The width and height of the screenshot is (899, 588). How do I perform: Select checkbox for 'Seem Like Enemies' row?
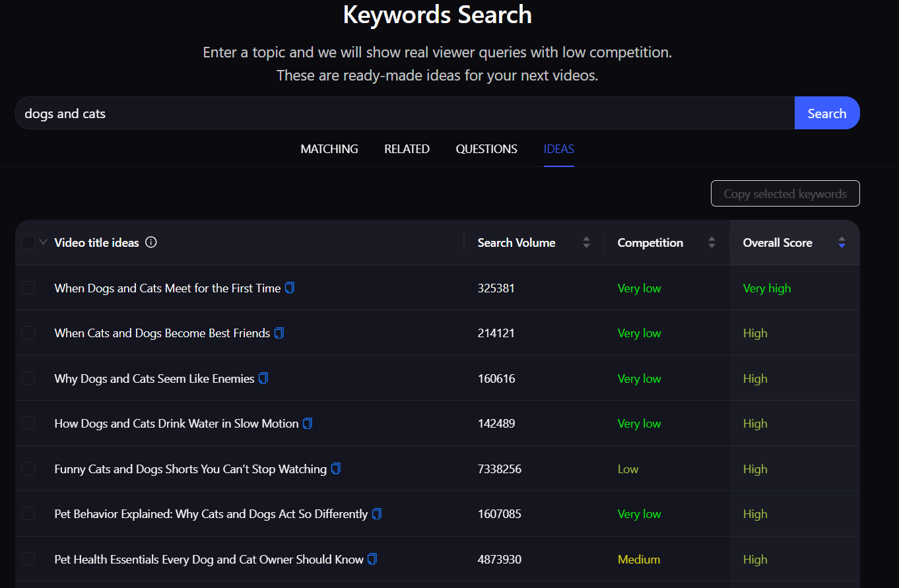coord(28,378)
